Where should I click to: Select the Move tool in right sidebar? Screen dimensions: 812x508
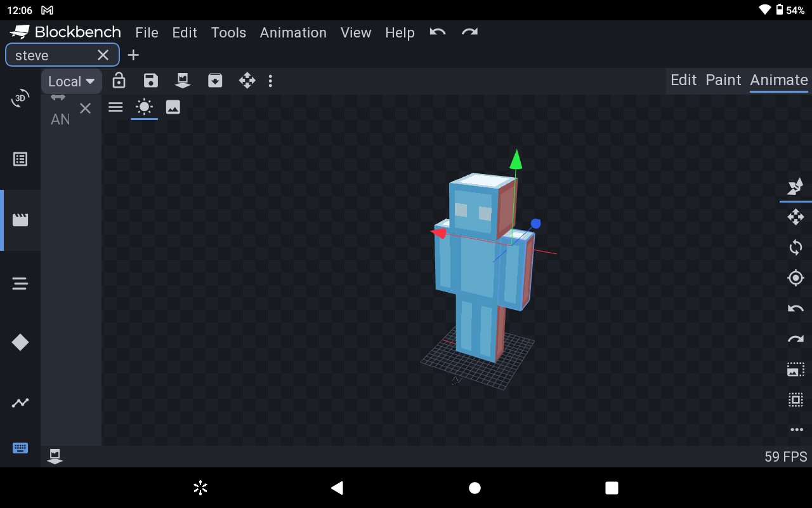click(x=796, y=217)
